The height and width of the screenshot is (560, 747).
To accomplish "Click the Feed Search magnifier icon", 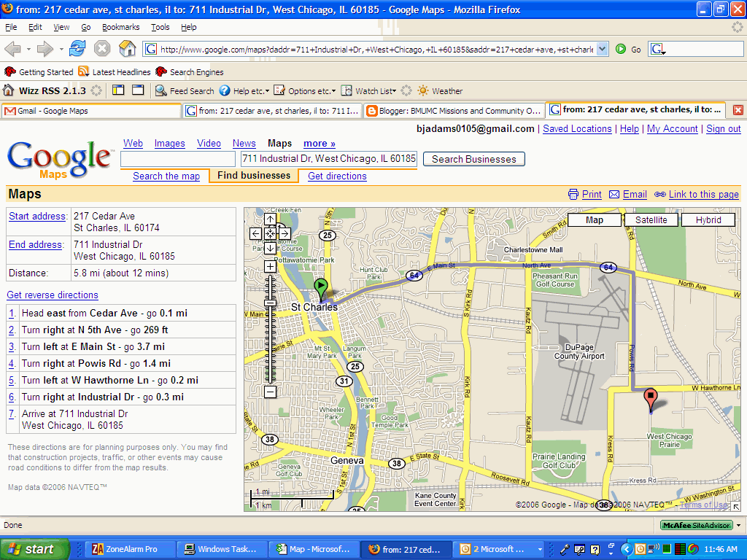I will coord(161,90).
